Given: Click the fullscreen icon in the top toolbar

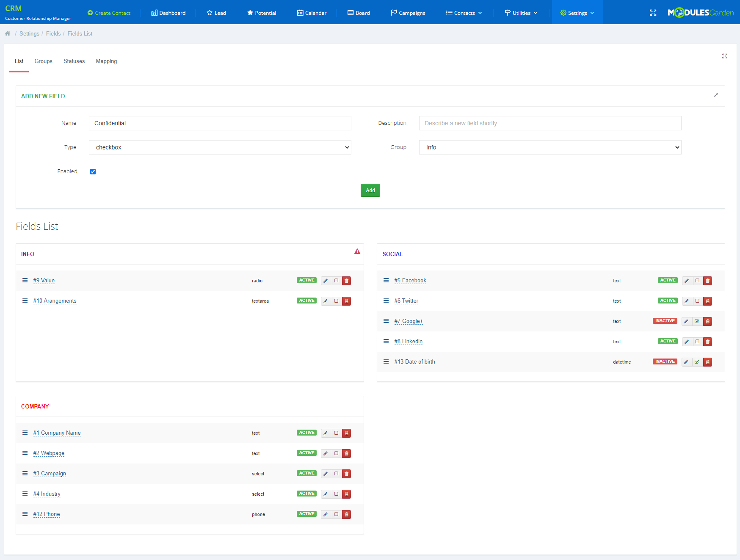Looking at the screenshot, I should (x=653, y=13).
